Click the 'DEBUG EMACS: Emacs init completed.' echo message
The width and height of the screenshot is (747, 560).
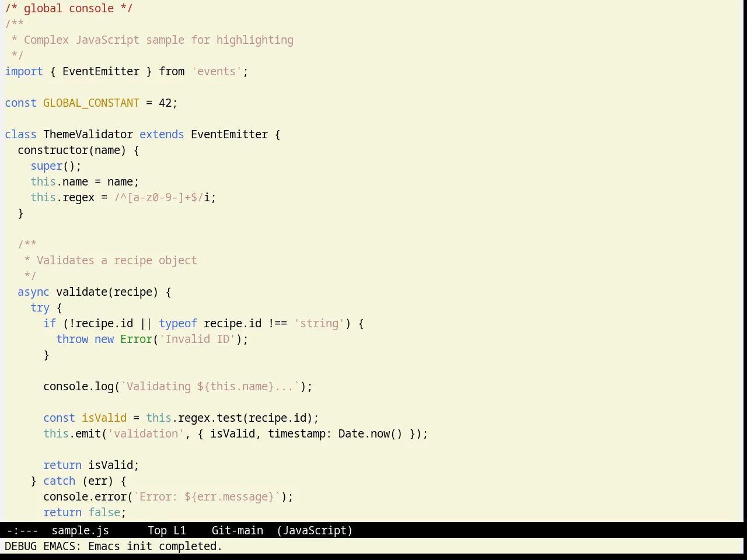pyautogui.click(x=113, y=546)
